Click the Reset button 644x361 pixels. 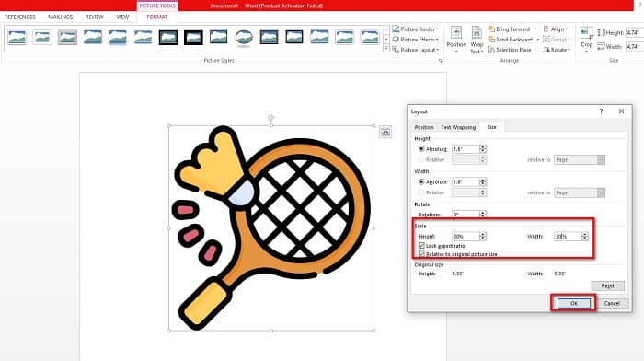pyautogui.click(x=608, y=285)
